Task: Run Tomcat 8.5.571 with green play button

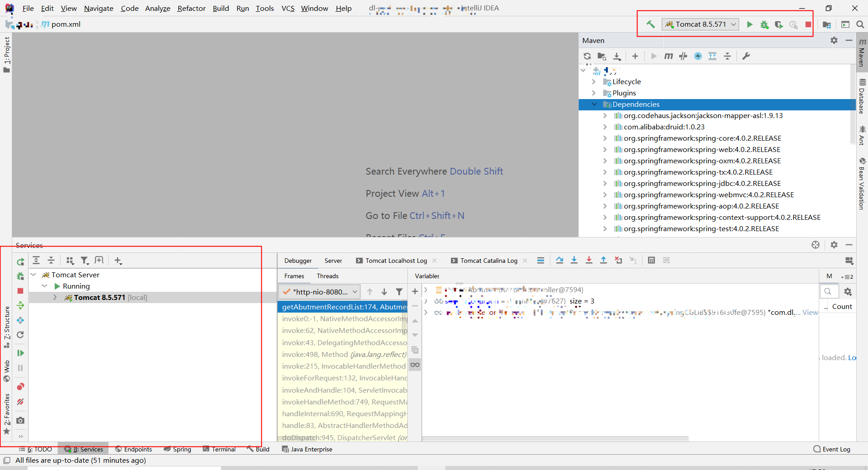Action: click(x=750, y=24)
